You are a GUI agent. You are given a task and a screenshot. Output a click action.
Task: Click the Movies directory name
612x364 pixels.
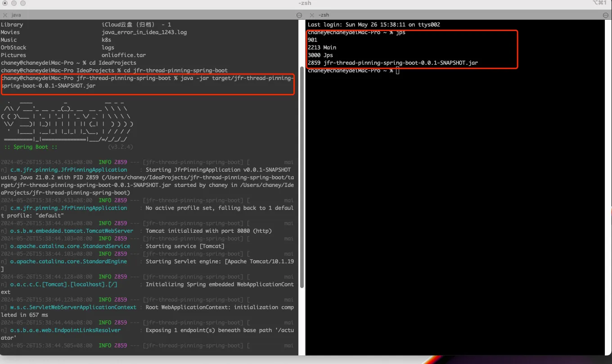tap(10, 32)
